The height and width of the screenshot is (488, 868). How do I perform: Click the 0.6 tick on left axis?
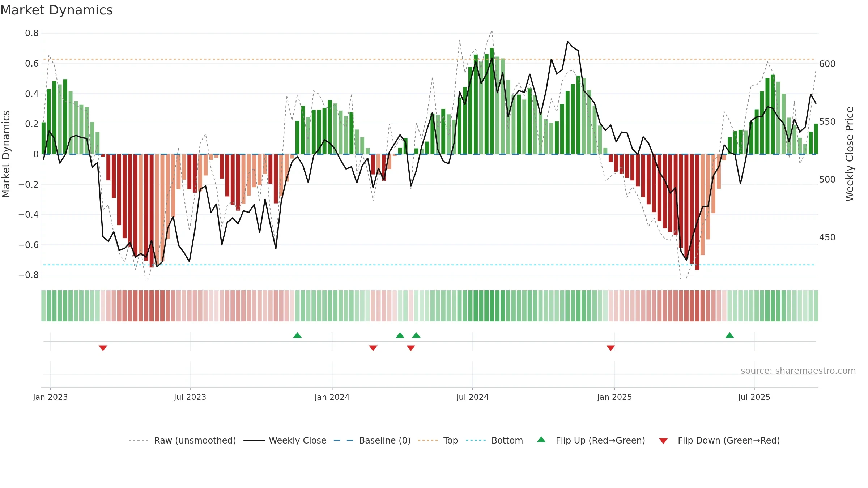32,64
